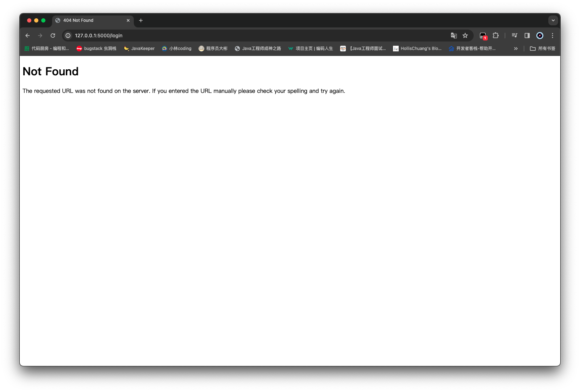Click the 'requested URL was not found' message
The image size is (580, 392).
[184, 91]
